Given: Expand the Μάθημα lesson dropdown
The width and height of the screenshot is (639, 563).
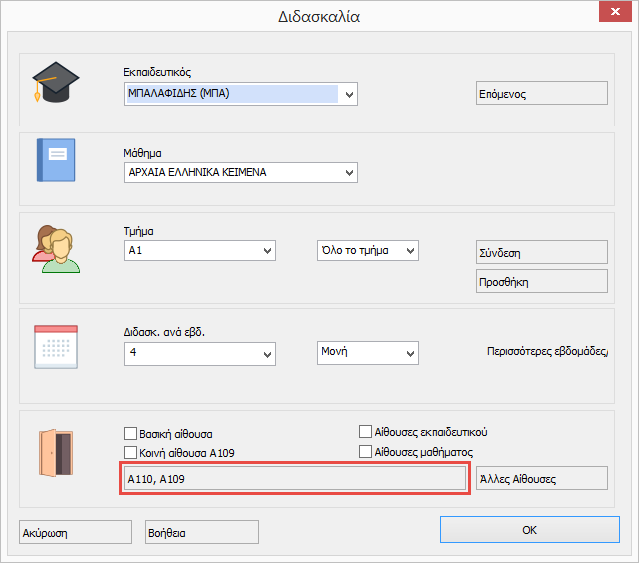Looking at the screenshot, I should pos(349,172).
